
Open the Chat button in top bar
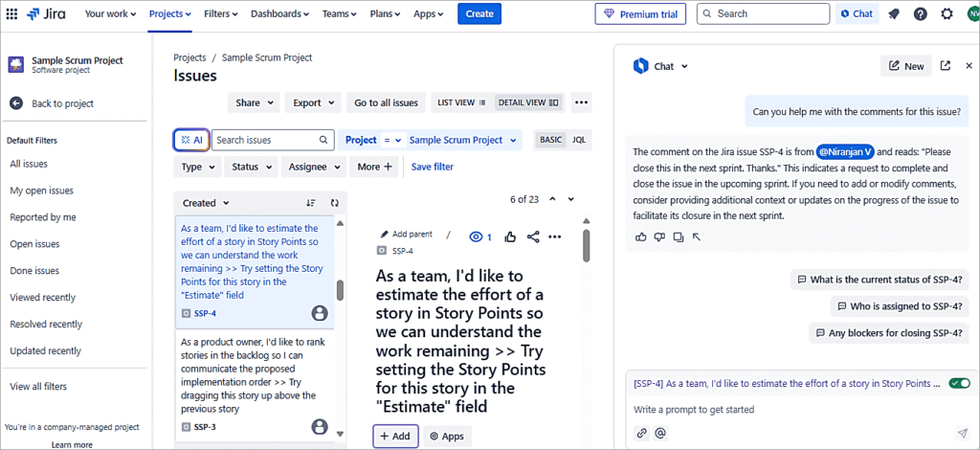point(857,13)
